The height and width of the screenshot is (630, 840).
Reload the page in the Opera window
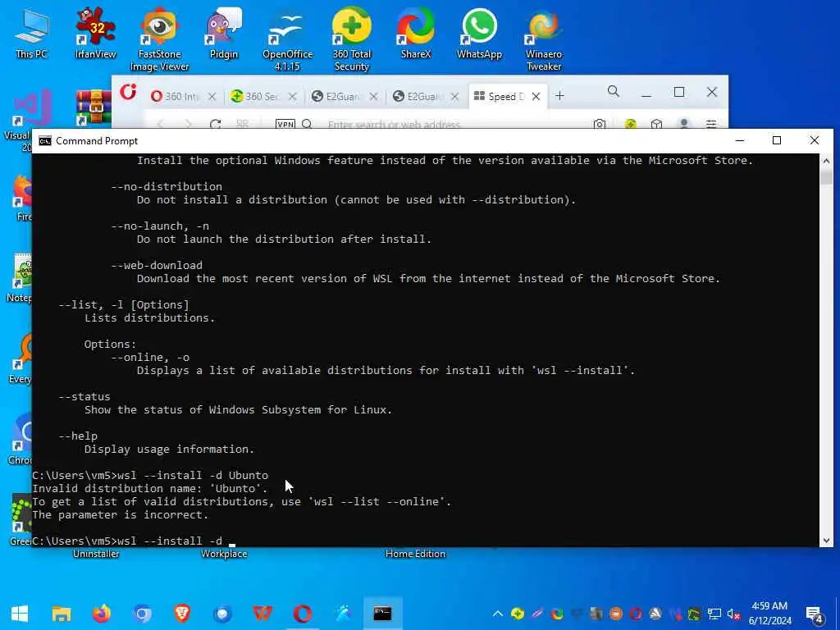point(216,125)
